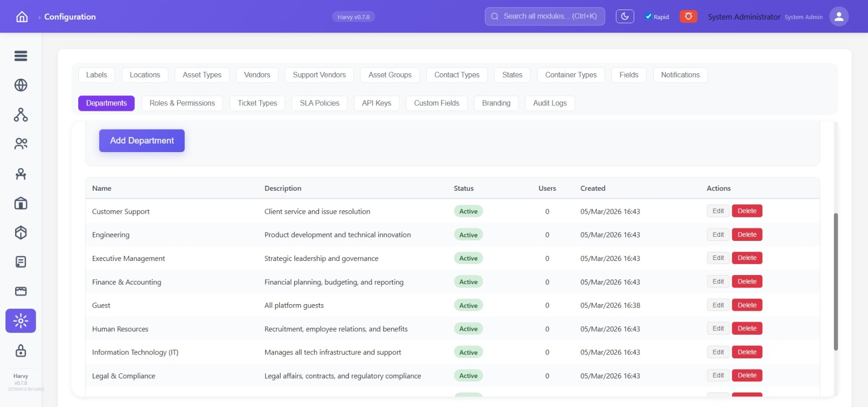Go to the home icon
This screenshot has width=868, height=407.
[x=22, y=17]
